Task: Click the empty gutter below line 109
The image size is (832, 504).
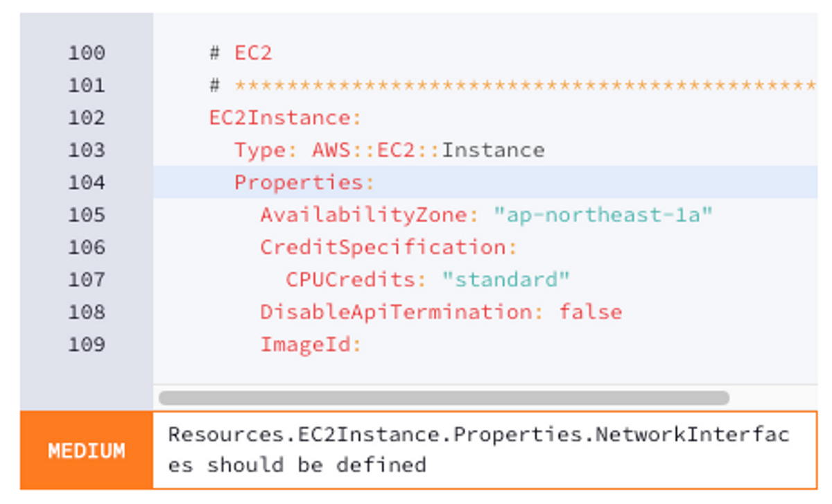Action: [x=87, y=374]
